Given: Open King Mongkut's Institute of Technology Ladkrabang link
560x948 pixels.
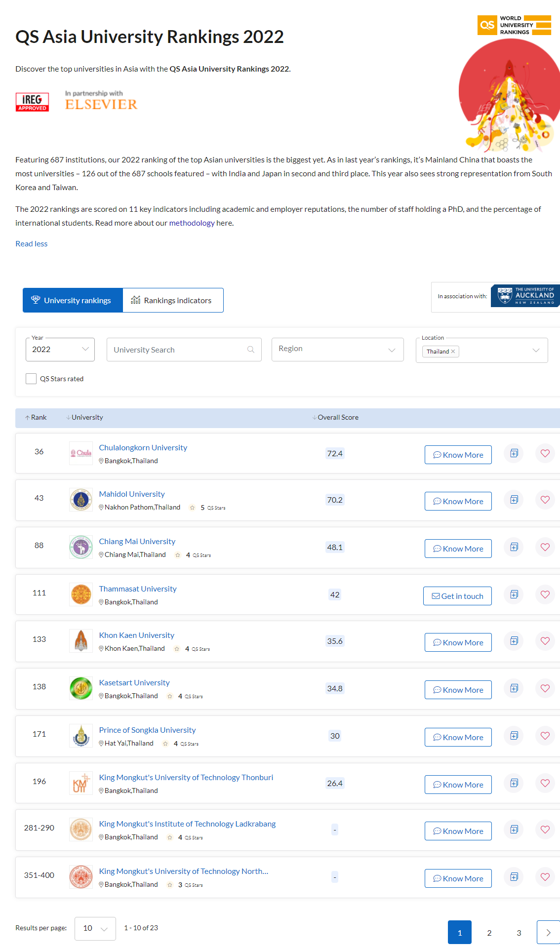Looking at the screenshot, I should (187, 824).
